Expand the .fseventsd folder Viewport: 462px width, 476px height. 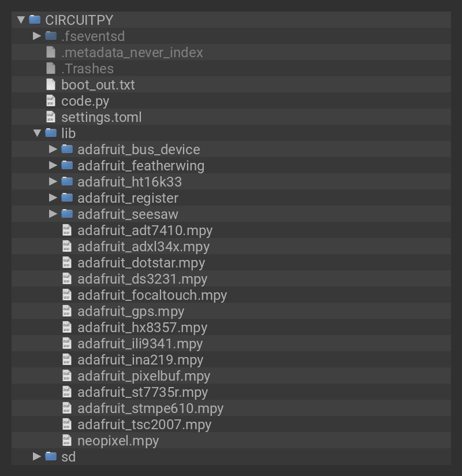[x=38, y=36]
